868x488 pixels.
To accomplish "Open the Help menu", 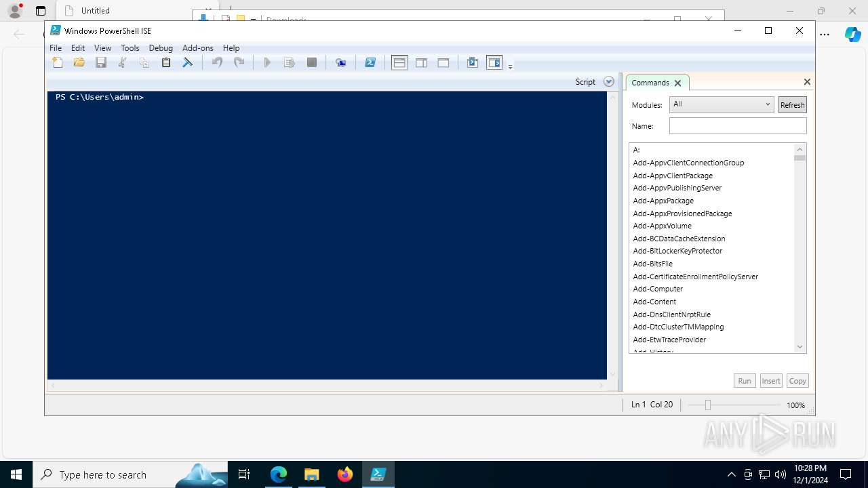I will coord(231,48).
